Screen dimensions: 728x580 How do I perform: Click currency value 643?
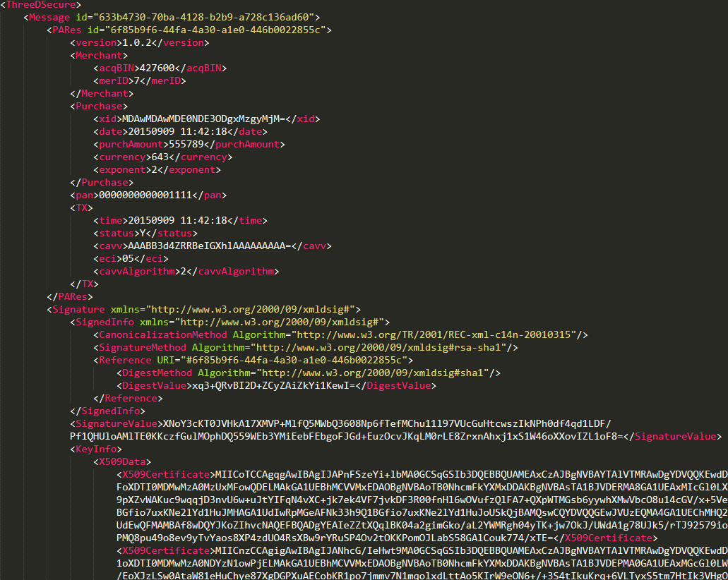coord(160,157)
